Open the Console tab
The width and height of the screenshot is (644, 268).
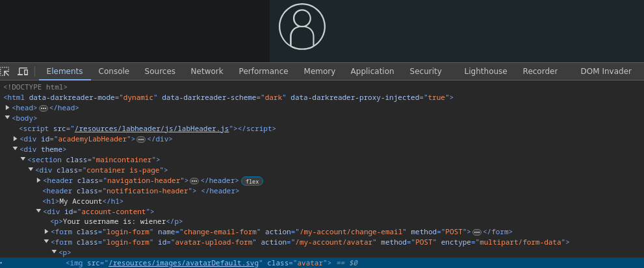[114, 71]
